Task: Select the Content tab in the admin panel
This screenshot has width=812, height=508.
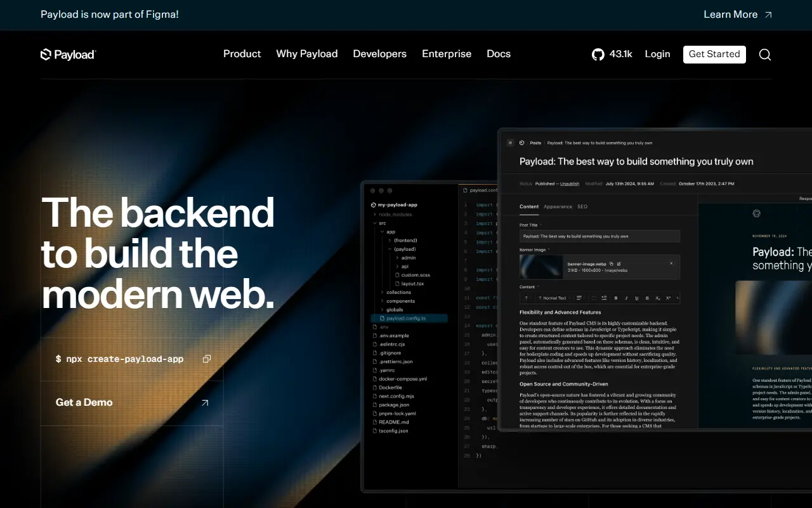Action: click(x=529, y=206)
